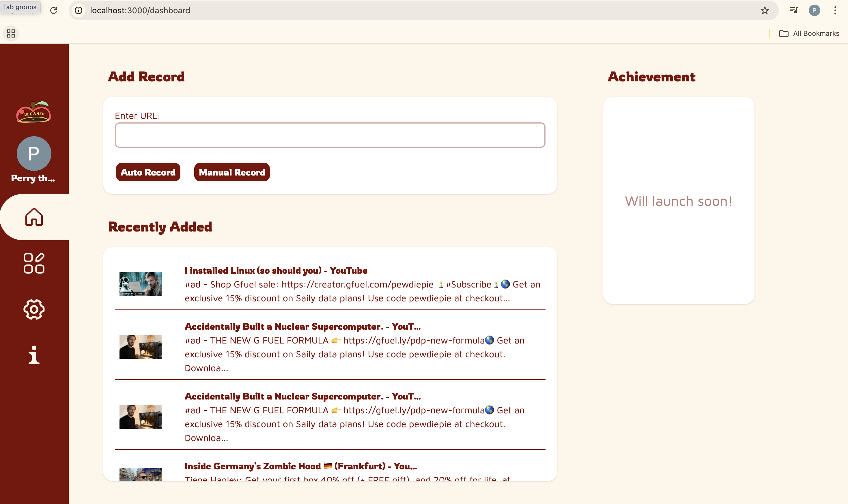Open the categories grid-edit sidebar icon
The height and width of the screenshot is (504, 848).
click(x=34, y=263)
